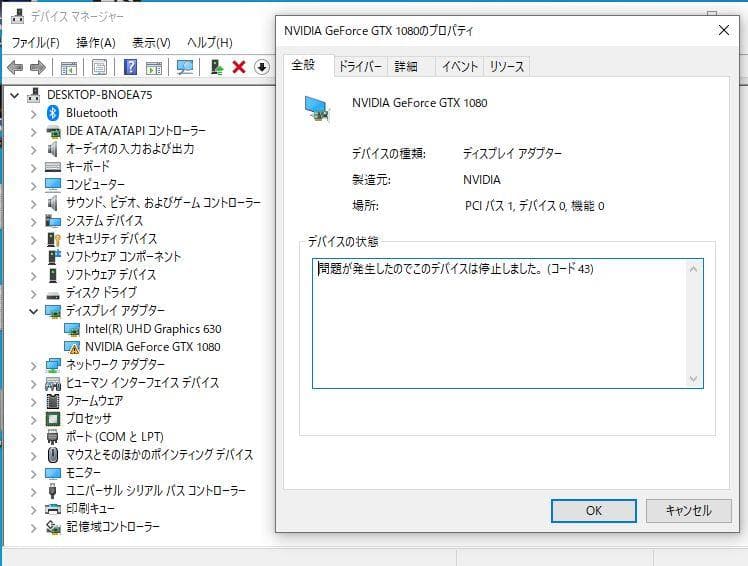748x566 pixels.
Task: Click the キャンセル button
Action: point(688,511)
